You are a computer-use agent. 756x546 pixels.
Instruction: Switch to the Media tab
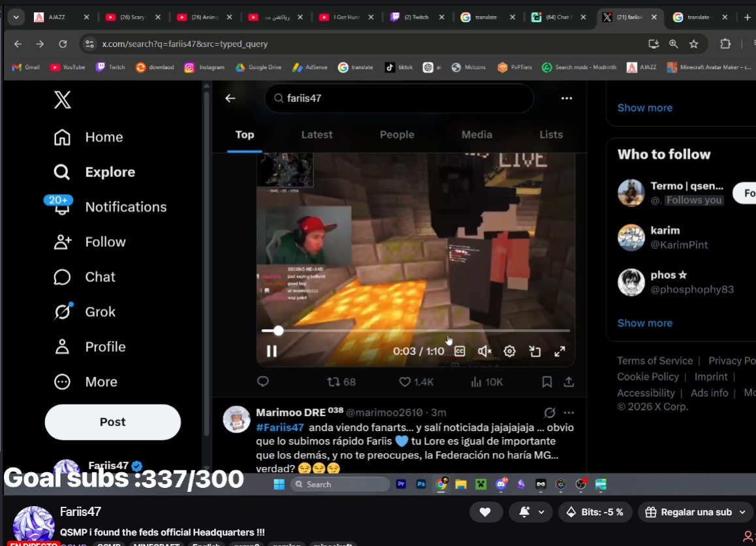[477, 135]
